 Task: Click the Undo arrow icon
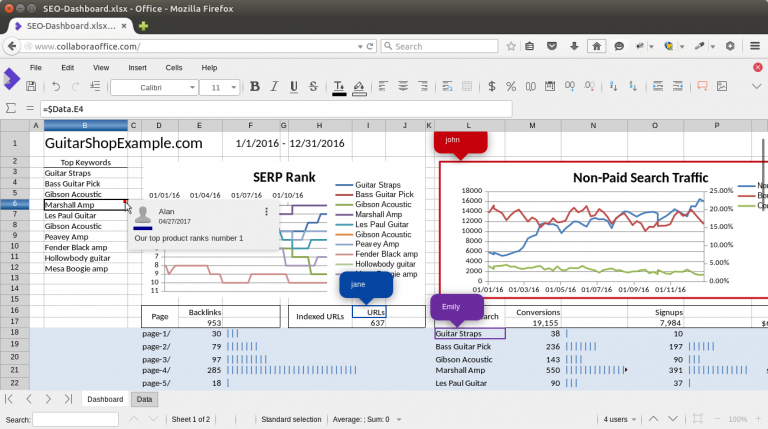56,87
